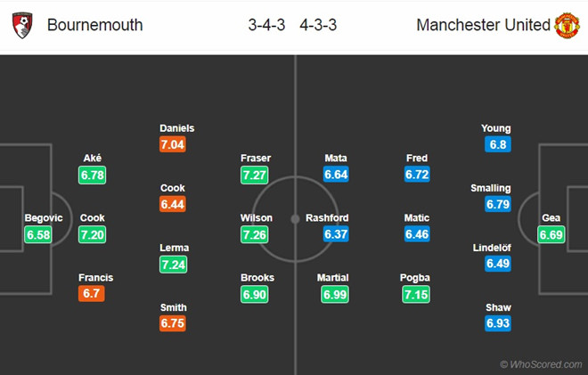Click Gea's 6.69 goalkeeper rating badge

point(551,234)
